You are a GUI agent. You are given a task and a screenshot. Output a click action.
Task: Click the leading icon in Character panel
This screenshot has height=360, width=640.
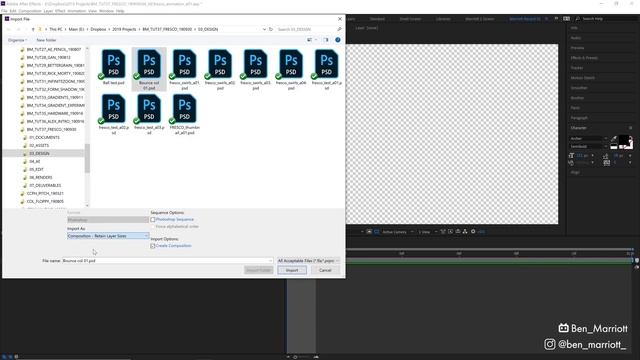click(606, 156)
